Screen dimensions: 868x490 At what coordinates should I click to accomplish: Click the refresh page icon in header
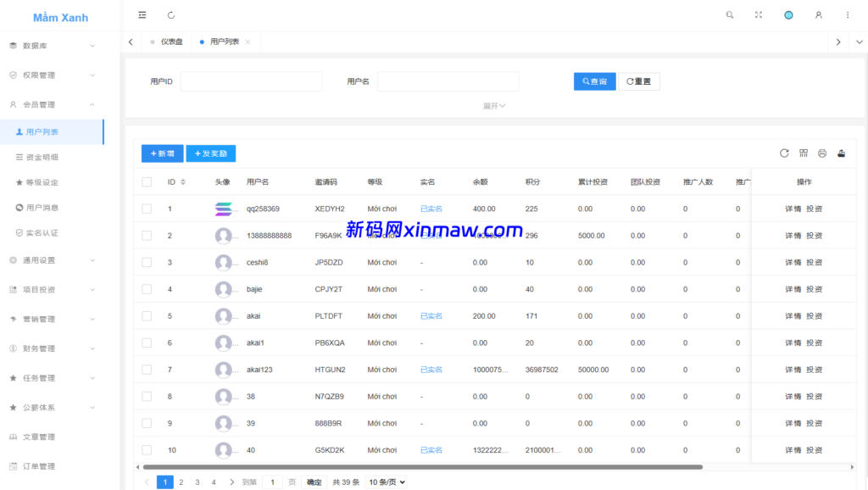pyautogui.click(x=171, y=15)
